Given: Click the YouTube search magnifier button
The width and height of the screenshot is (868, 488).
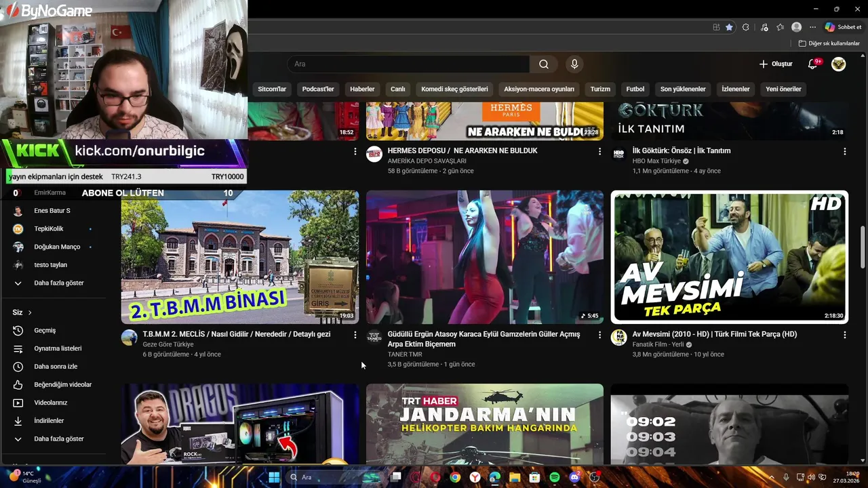Looking at the screenshot, I should [x=544, y=64].
